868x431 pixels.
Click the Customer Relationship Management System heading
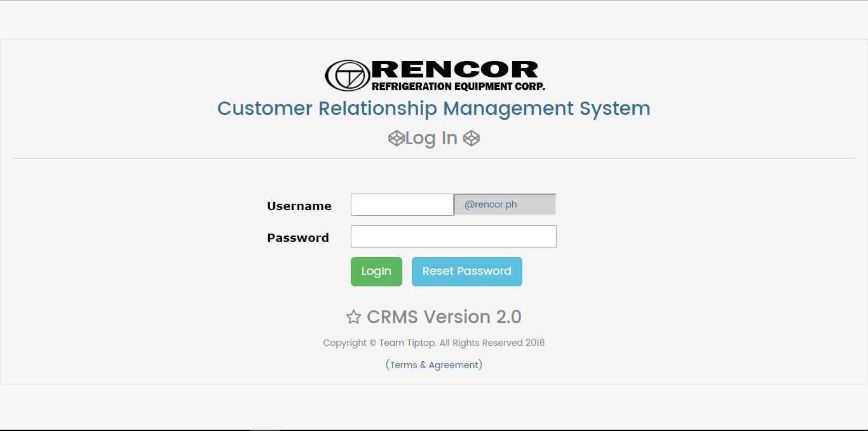pos(434,109)
